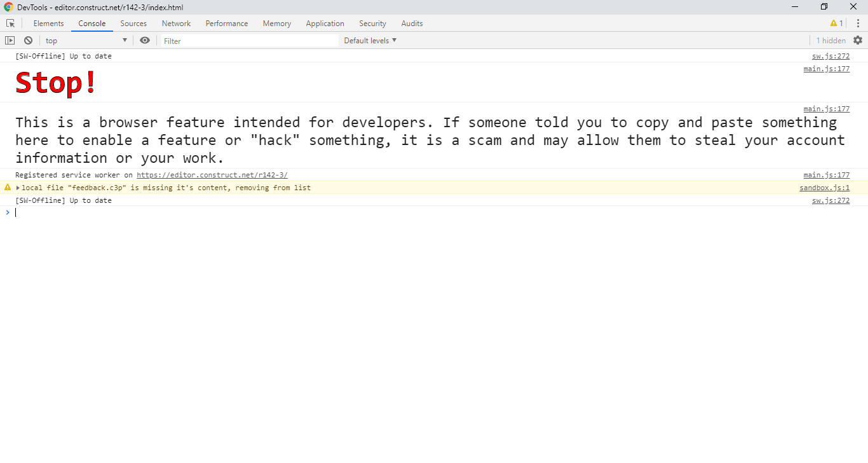868x463 pixels.
Task: Open main.js at line 177
Action: [826, 69]
